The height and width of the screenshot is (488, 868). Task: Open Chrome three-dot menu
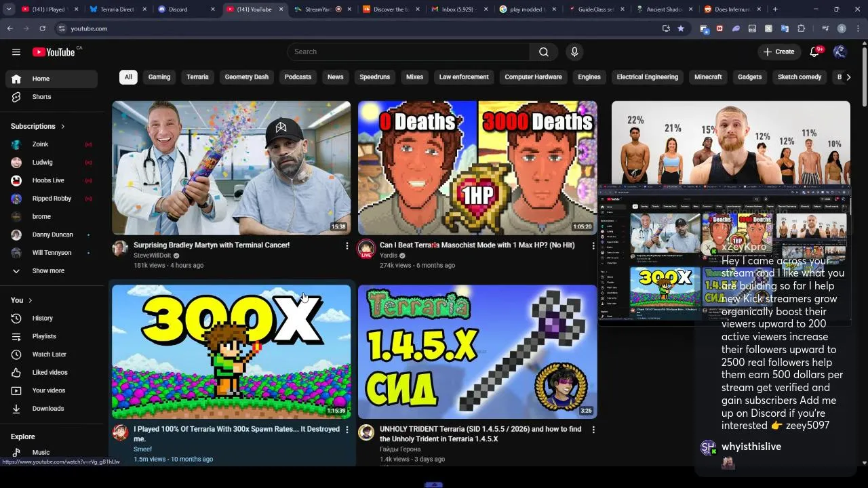(x=857, y=28)
